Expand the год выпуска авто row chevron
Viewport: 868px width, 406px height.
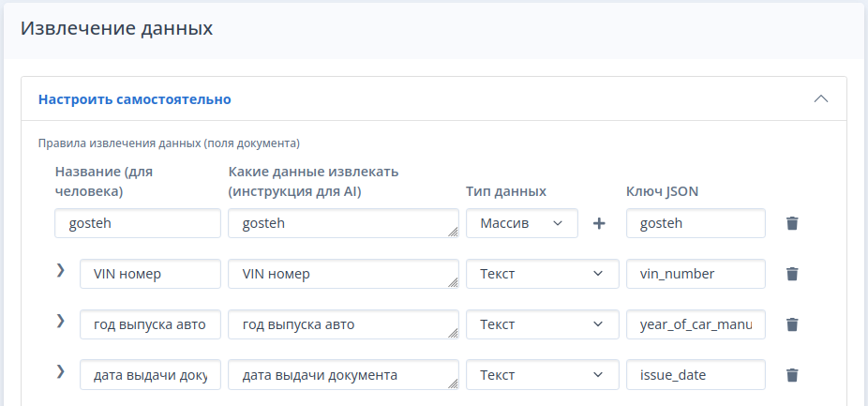click(61, 322)
